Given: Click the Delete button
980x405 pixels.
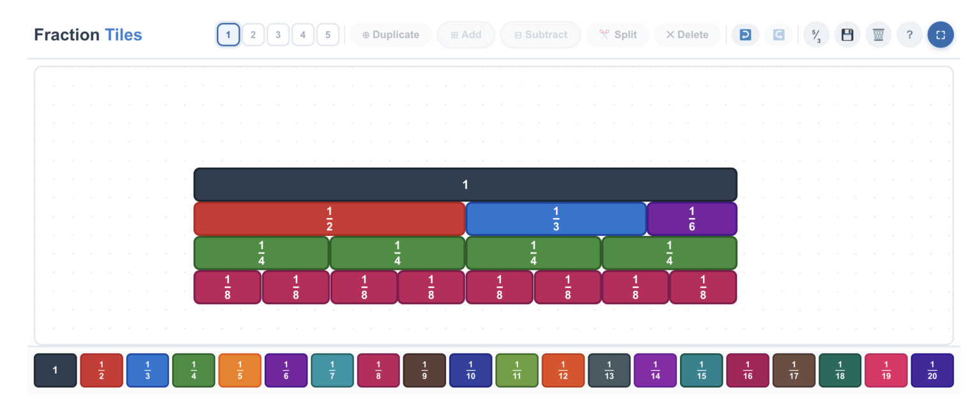Looking at the screenshot, I should pyautogui.click(x=687, y=34).
